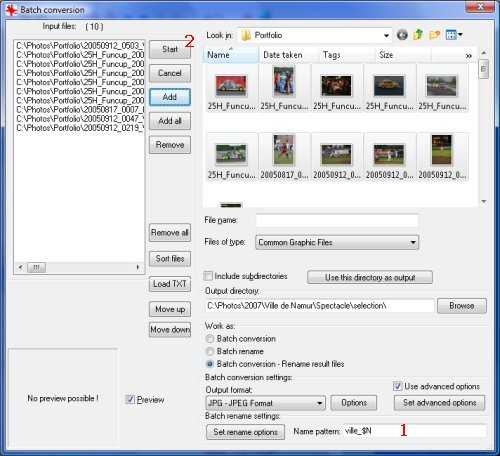Image resolution: width=500 pixels, height=456 pixels.
Task: Select input file 20050912_0503 in list
Action: (x=80, y=46)
